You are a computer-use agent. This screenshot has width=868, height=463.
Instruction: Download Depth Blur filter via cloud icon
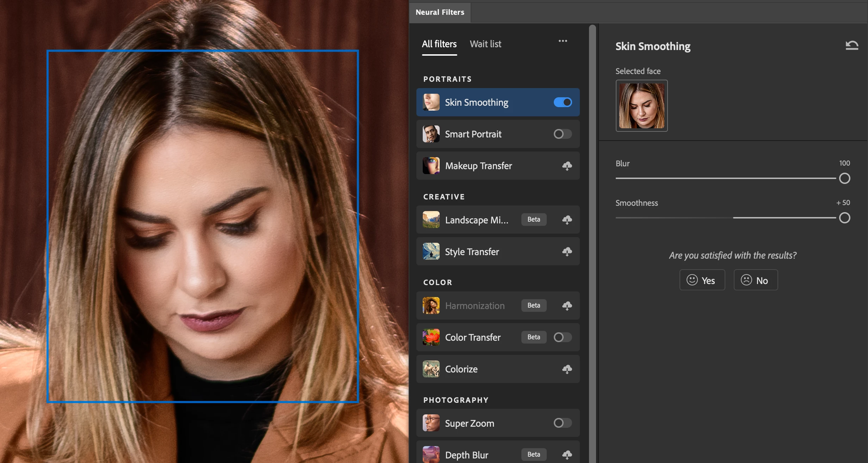coord(567,455)
